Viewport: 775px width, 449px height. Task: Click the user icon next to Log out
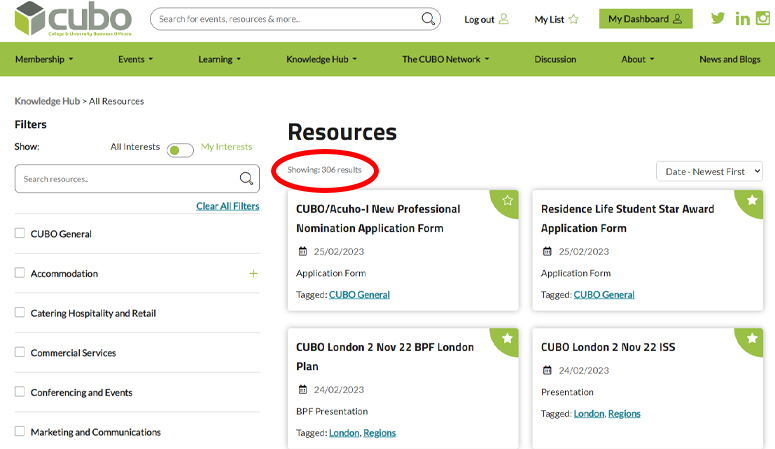click(x=504, y=19)
